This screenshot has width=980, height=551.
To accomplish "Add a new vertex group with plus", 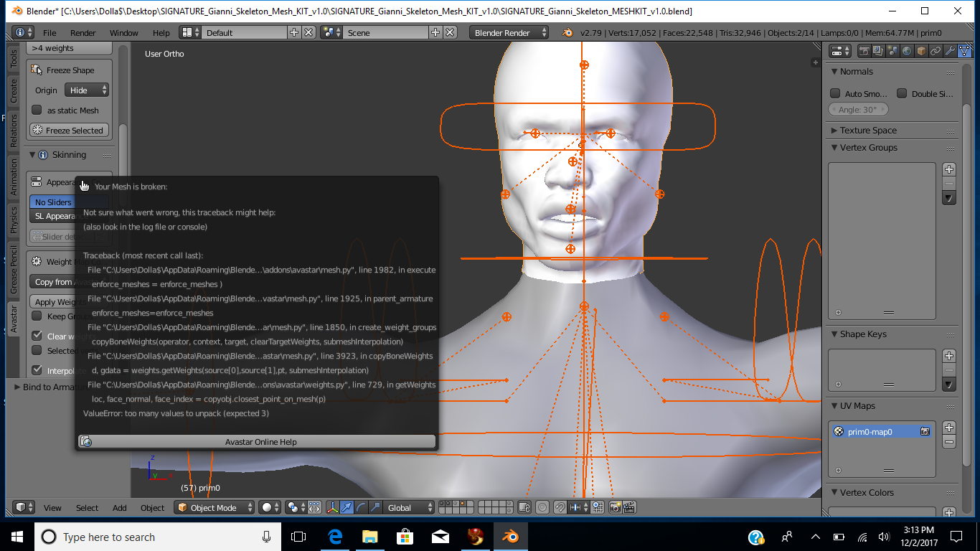I will coord(949,169).
